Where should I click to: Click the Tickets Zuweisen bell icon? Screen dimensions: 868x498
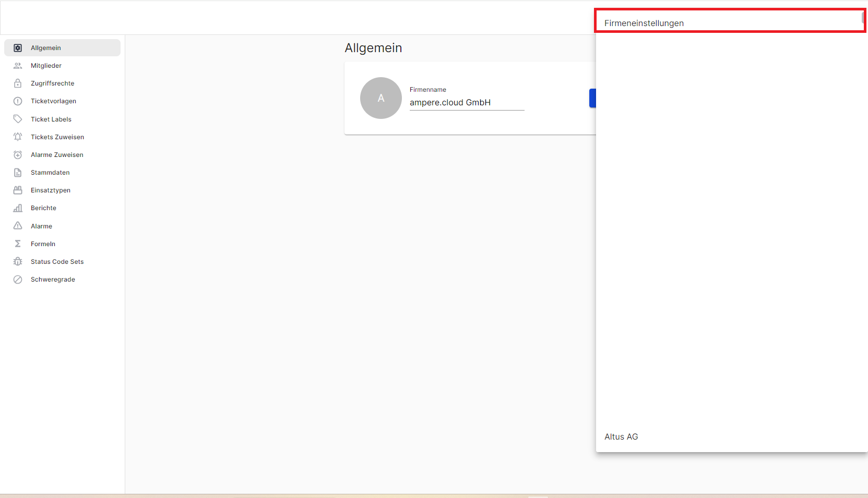(x=18, y=137)
